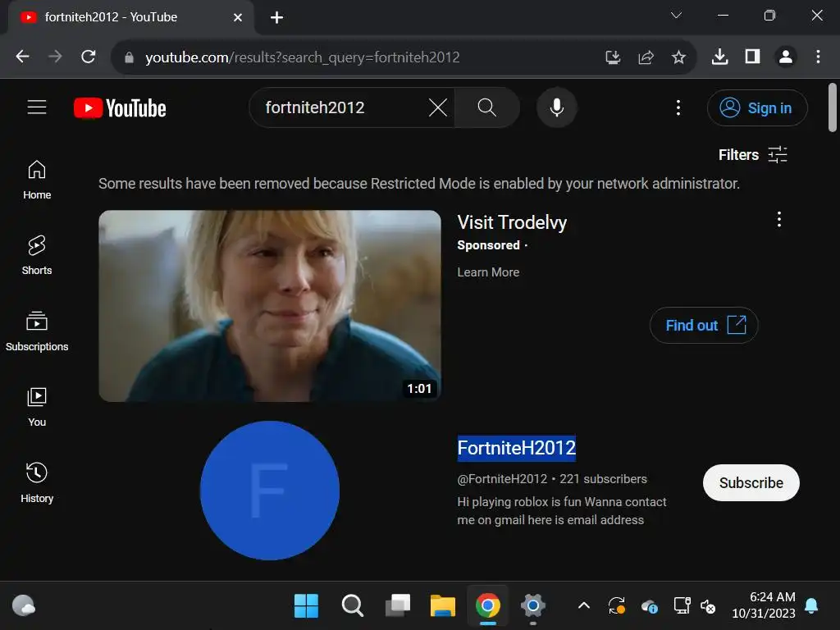Show hidden system tray icons
The image size is (840, 630).
(x=584, y=606)
